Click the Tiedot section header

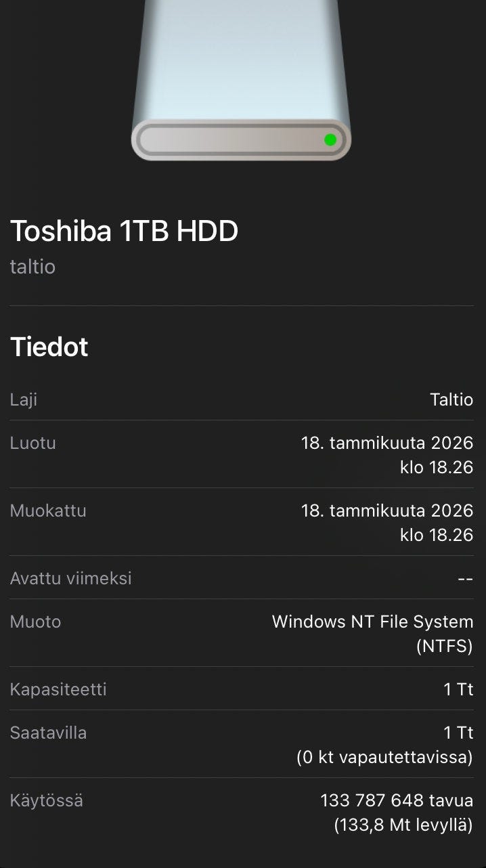(49, 347)
